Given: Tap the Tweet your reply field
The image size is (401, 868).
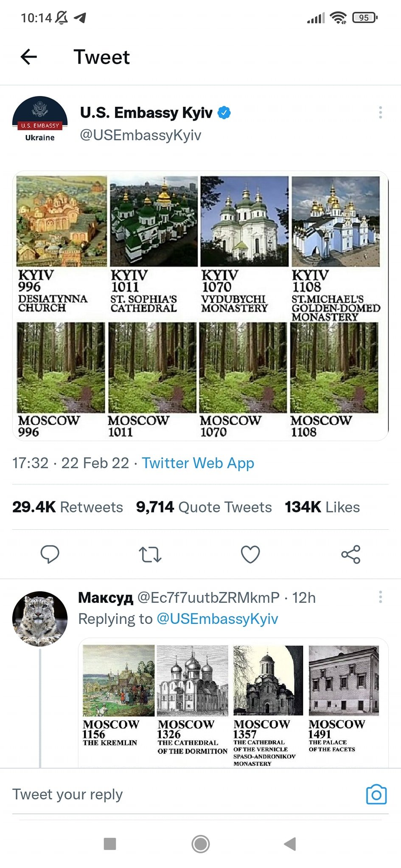Looking at the screenshot, I should (170, 794).
